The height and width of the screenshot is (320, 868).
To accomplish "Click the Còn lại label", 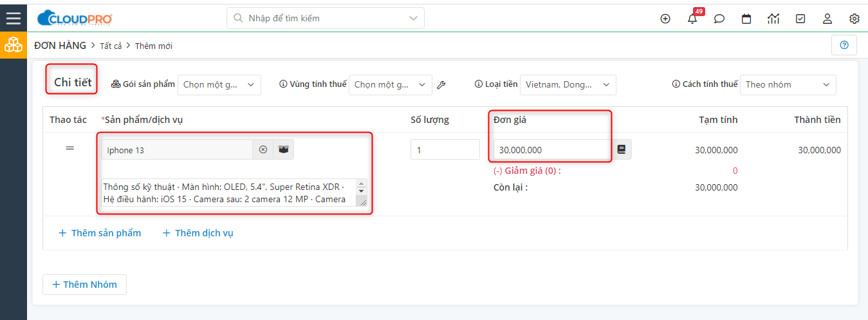I will (x=511, y=187).
